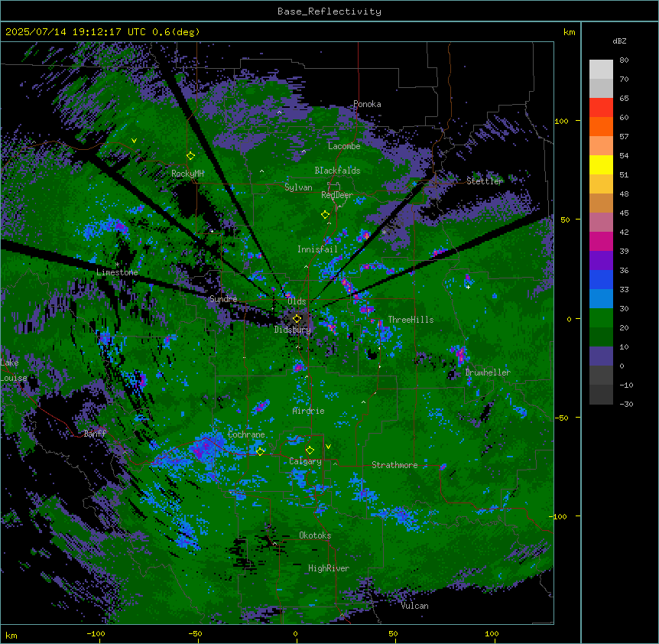The height and width of the screenshot is (644, 659).
Task: Click the Banff town label
Action: (x=95, y=434)
